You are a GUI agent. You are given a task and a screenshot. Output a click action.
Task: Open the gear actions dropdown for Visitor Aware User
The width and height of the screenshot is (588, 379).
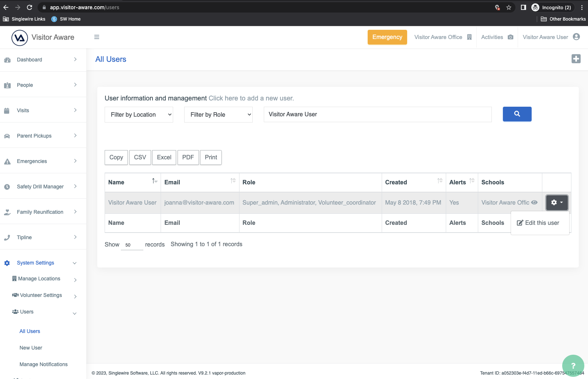(x=557, y=202)
